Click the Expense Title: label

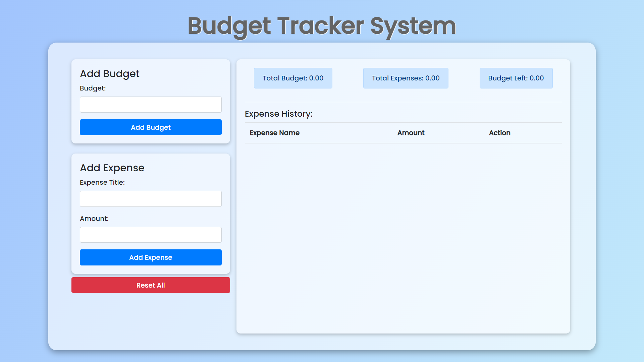click(x=102, y=182)
